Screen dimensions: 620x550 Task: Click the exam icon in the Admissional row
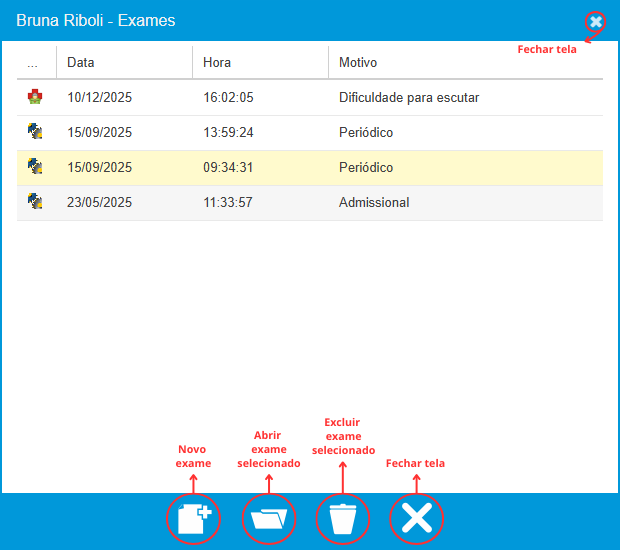coord(35,202)
